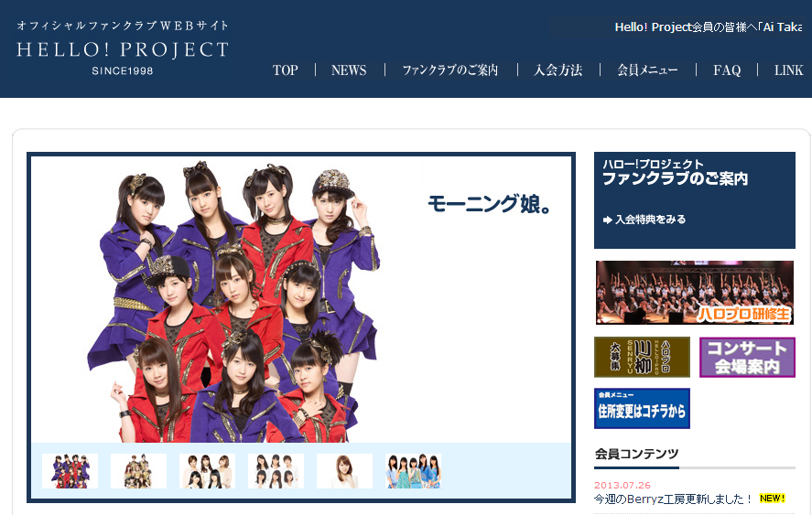Select the second gold-costume group thumbnail
Screen dimensions: 812x515
coord(138,471)
